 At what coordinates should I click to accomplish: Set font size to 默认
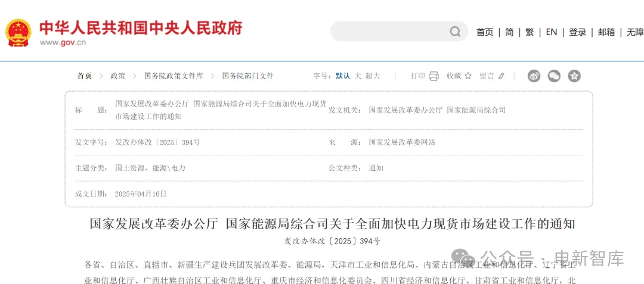[x=343, y=76]
